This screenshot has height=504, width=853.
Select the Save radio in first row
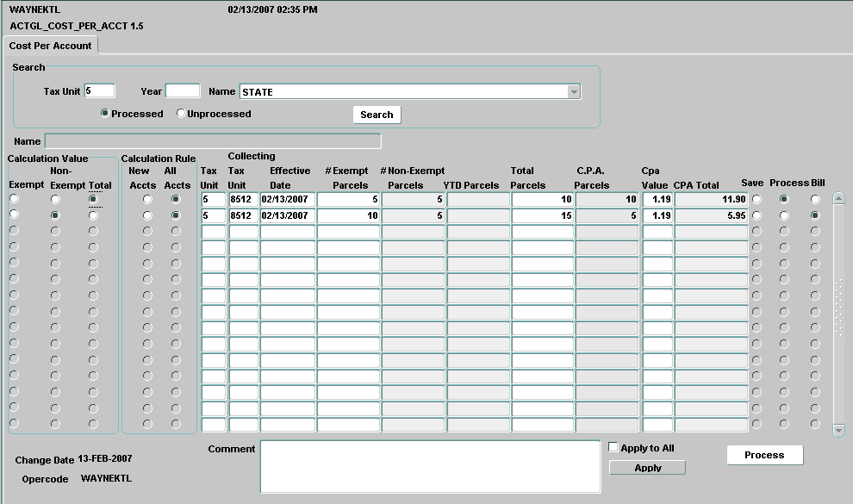[x=757, y=200]
